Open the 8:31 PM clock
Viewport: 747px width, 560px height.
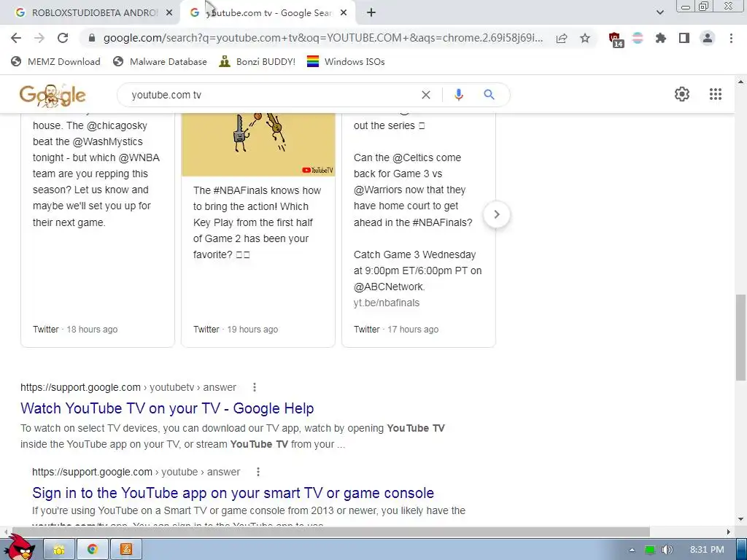(707, 550)
